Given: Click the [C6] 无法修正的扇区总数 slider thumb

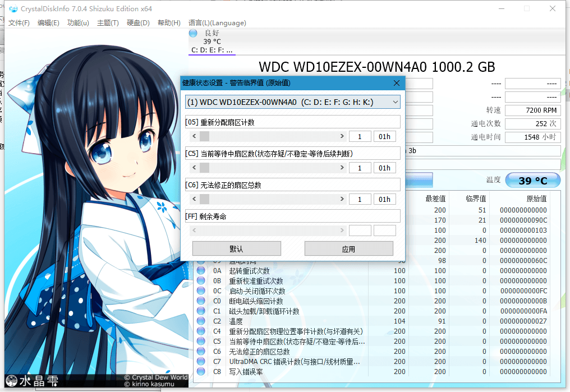Looking at the screenshot, I should (204, 199).
